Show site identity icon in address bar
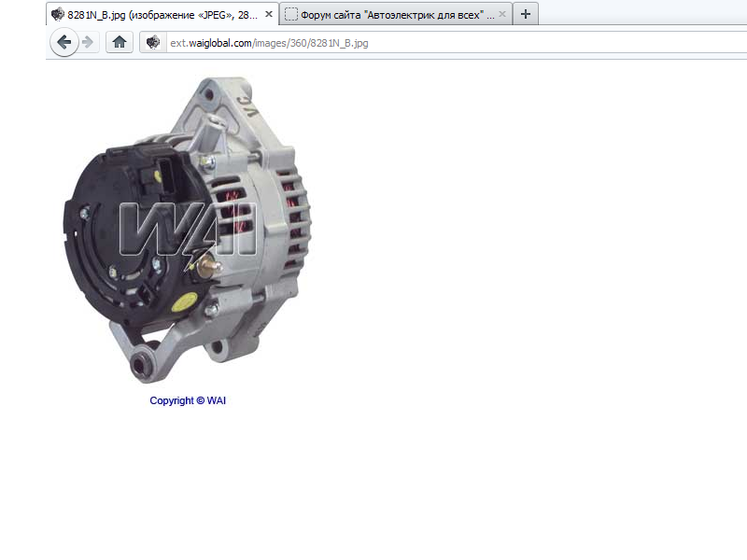This screenshot has width=747, height=560. (x=153, y=42)
